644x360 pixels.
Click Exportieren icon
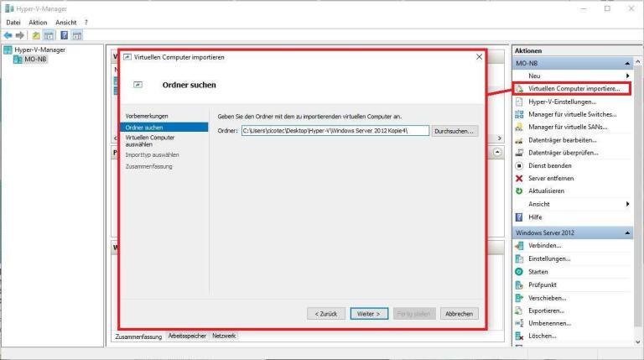click(520, 310)
